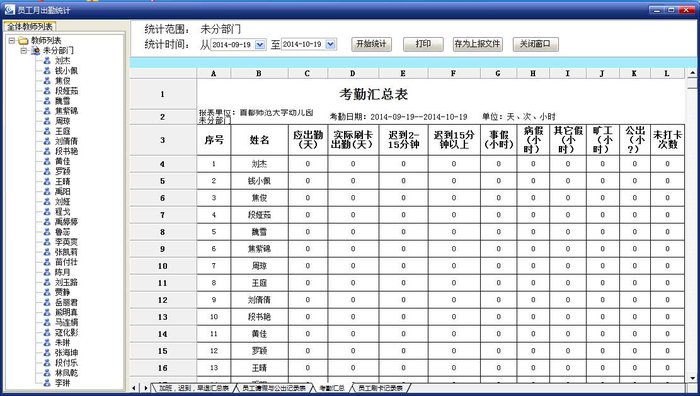Click the person icon beside 刘玉路 in the tree
Viewport: 700px width, 396px height.
(x=47, y=282)
